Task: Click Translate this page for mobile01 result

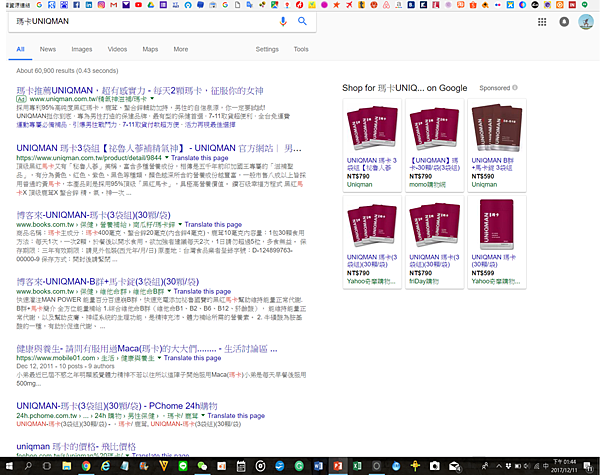Action: pyautogui.click(x=192, y=358)
